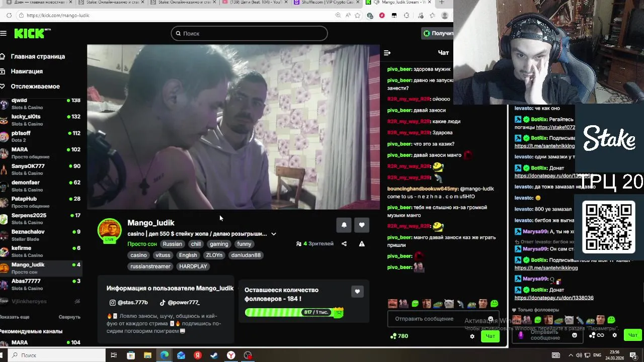Select the funny tag

[244, 244]
